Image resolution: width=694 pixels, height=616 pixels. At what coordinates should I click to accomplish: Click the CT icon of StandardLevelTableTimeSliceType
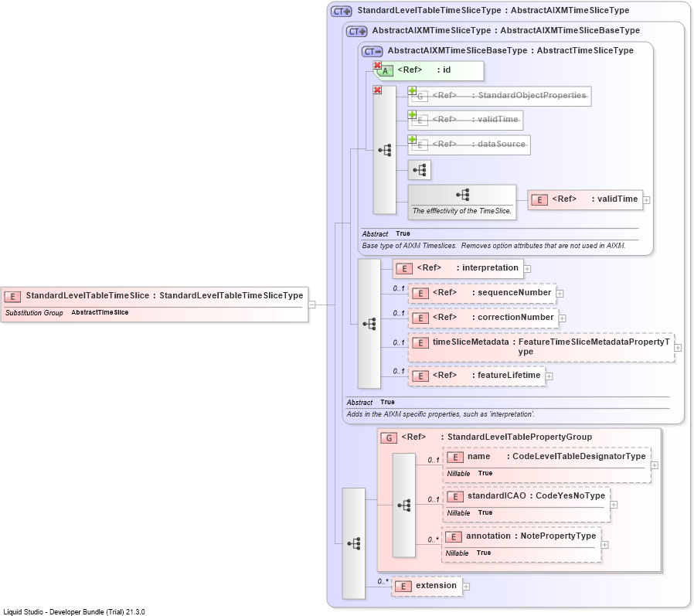(x=341, y=11)
